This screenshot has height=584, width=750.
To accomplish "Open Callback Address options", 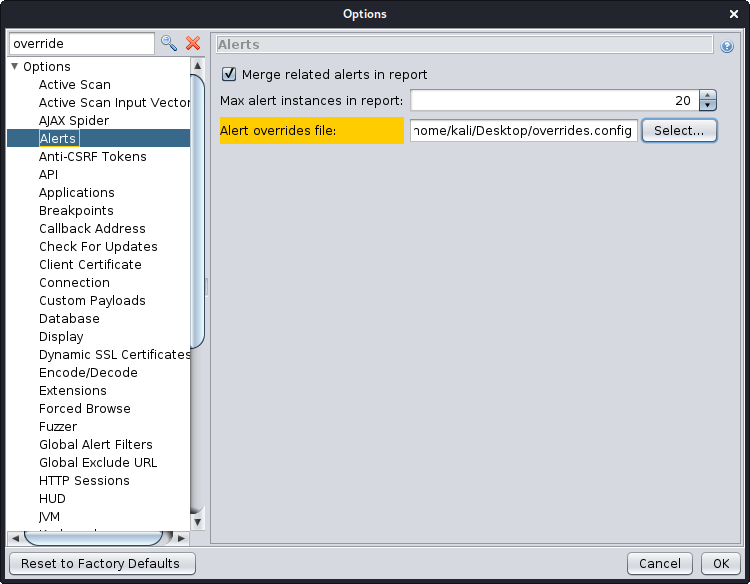I will (x=92, y=229).
